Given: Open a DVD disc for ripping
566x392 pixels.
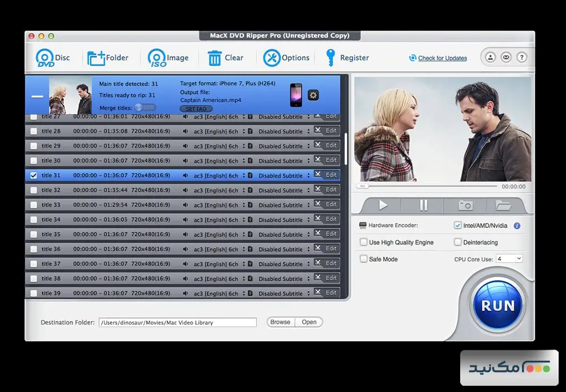Looking at the screenshot, I should [51, 57].
